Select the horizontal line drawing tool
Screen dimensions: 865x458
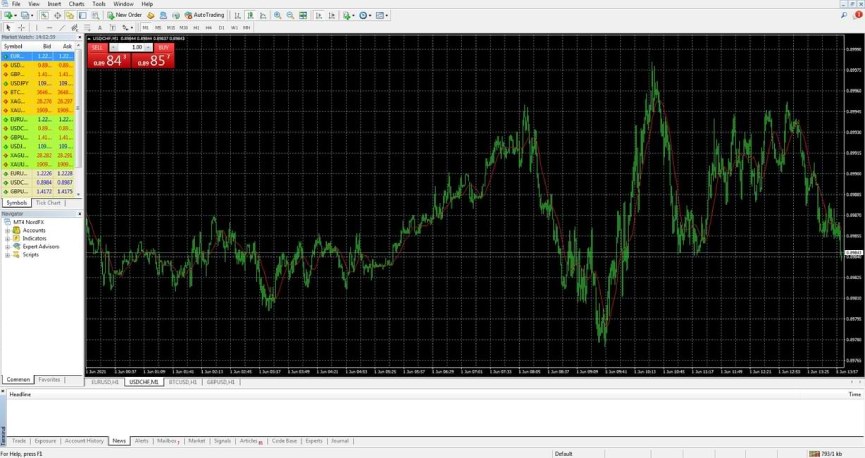point(50,28)
